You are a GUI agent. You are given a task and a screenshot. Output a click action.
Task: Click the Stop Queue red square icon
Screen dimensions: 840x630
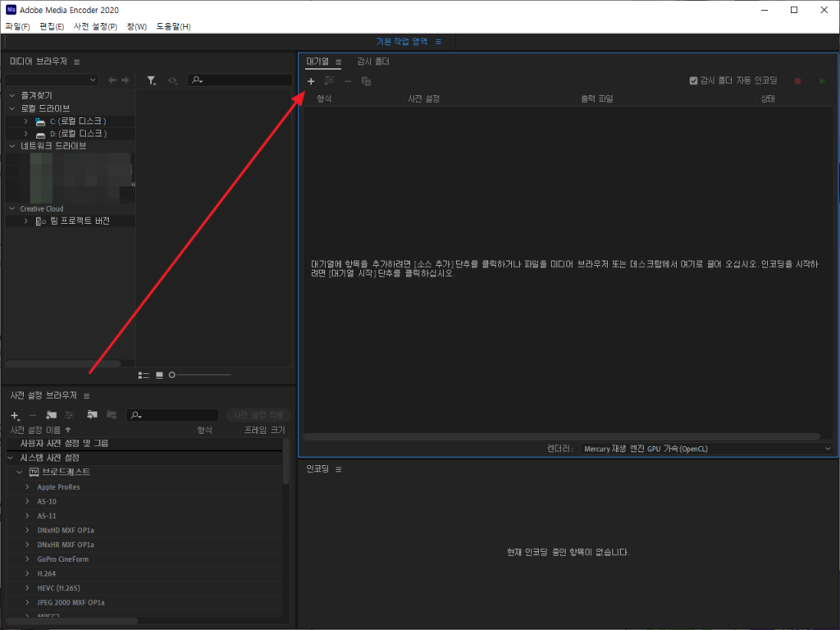pyautogui.click(x=797, y=81)
